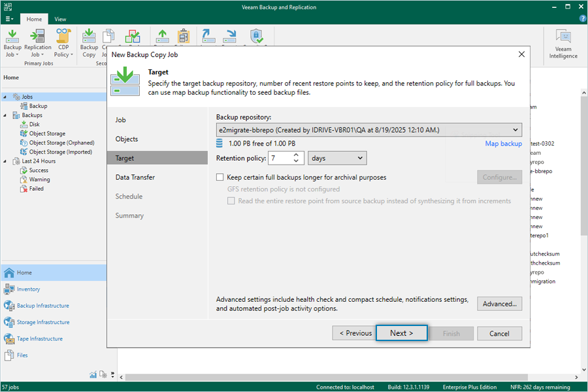
Task: Click the Export Backup blue arrow icon
Action: pyautogui.click(x=229, y=37)
